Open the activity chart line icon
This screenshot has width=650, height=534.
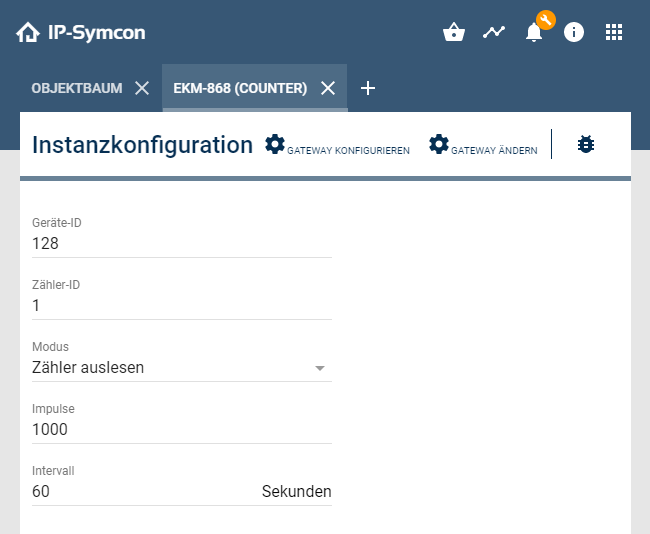click(494, 32)
